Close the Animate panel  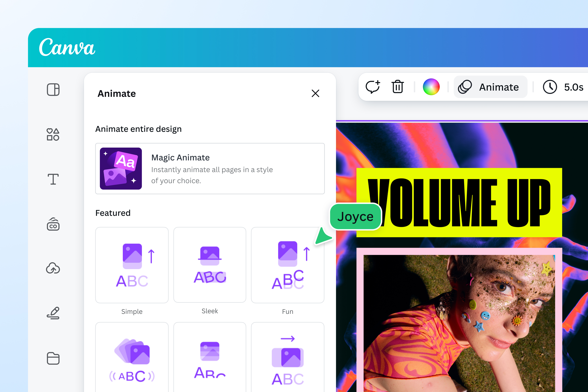tap(315, 93)
